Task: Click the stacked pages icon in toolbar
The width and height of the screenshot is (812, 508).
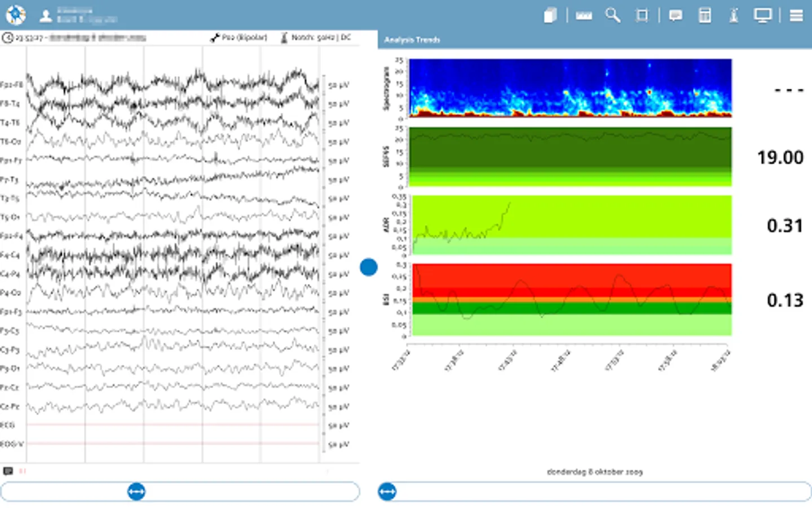Action: [550, 16]
